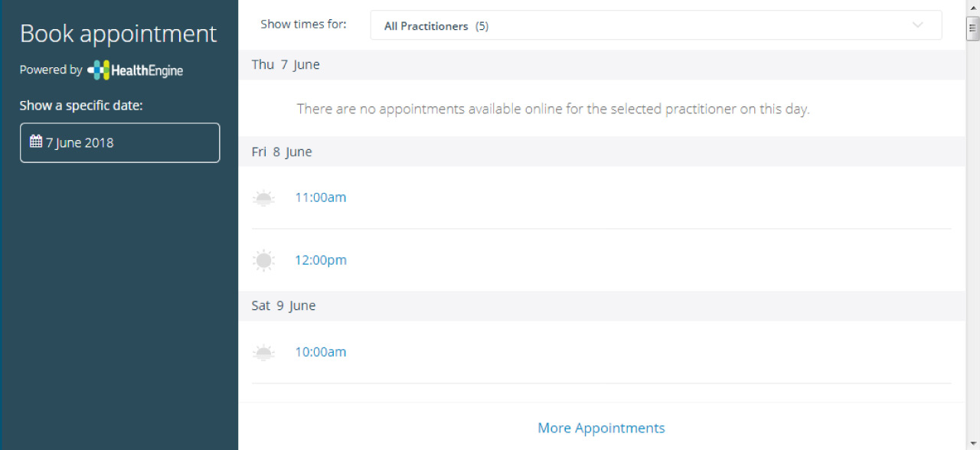
Task: Click the sun icon next to 12:00pm
Action: [x=263, y=260]
